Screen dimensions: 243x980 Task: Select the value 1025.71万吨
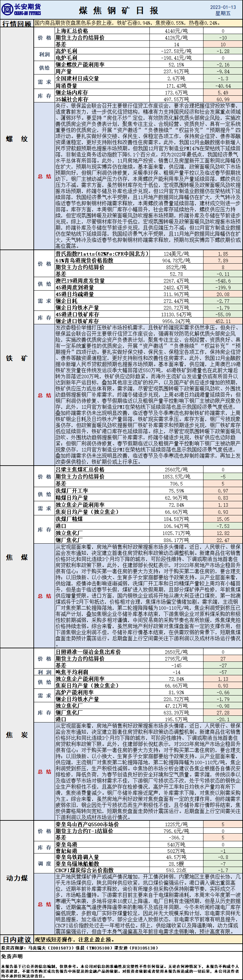point(176,533)
